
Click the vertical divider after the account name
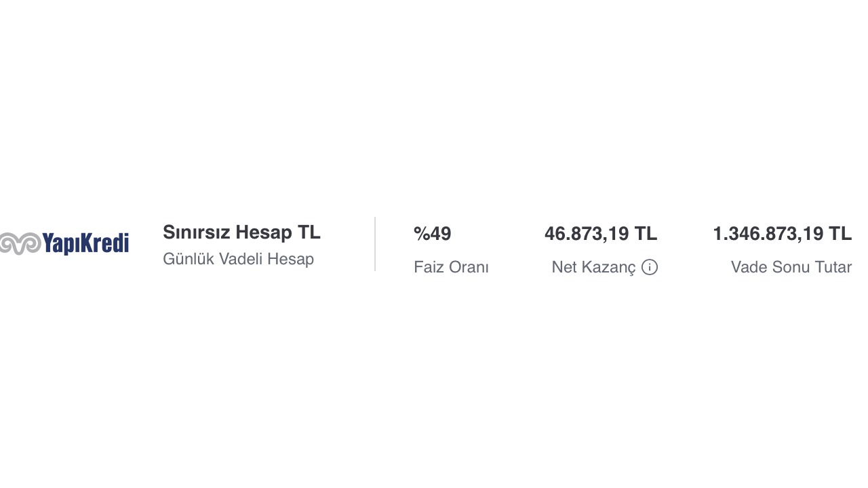[375, 244]
